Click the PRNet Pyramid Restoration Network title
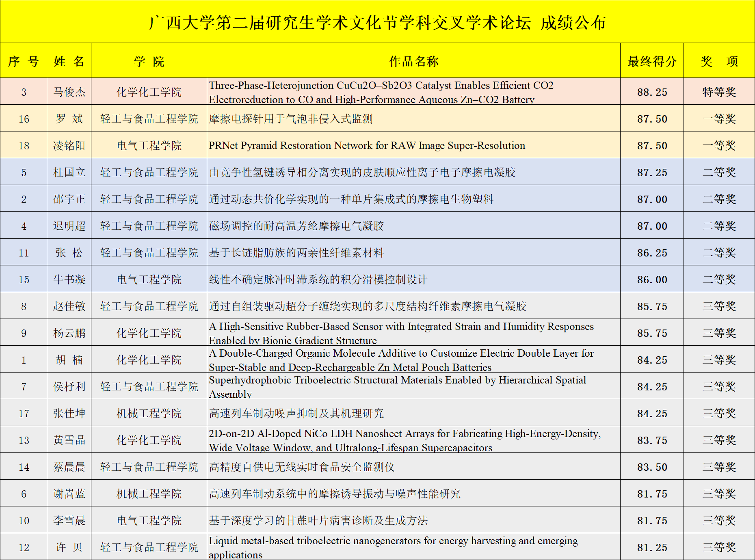This screenshot has height=560, width=755. (367, 146)
